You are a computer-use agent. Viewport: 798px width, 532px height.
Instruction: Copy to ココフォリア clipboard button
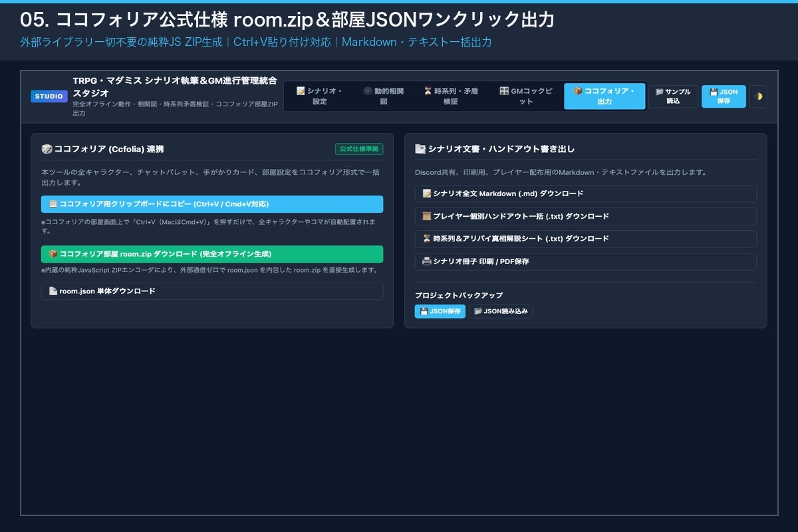click(212, 204)
